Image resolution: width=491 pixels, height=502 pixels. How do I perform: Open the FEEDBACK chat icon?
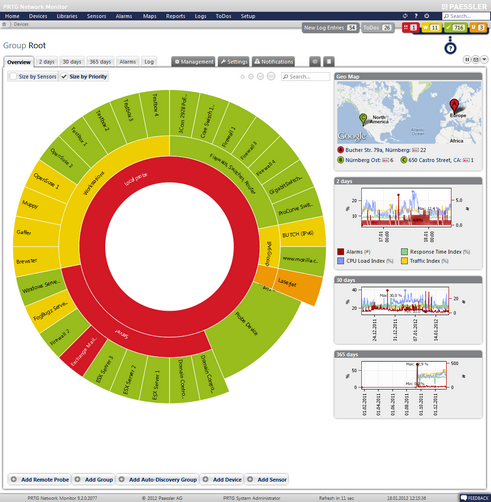point(464,498)
